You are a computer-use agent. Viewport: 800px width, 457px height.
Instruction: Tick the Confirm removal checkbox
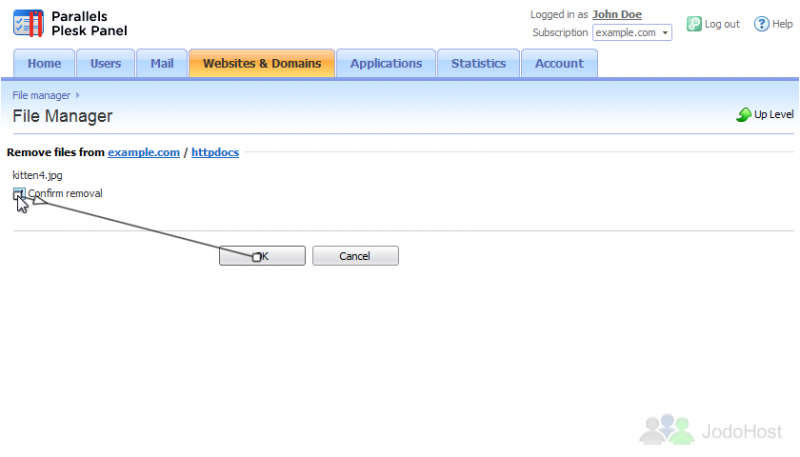click(x=19, y=193)
